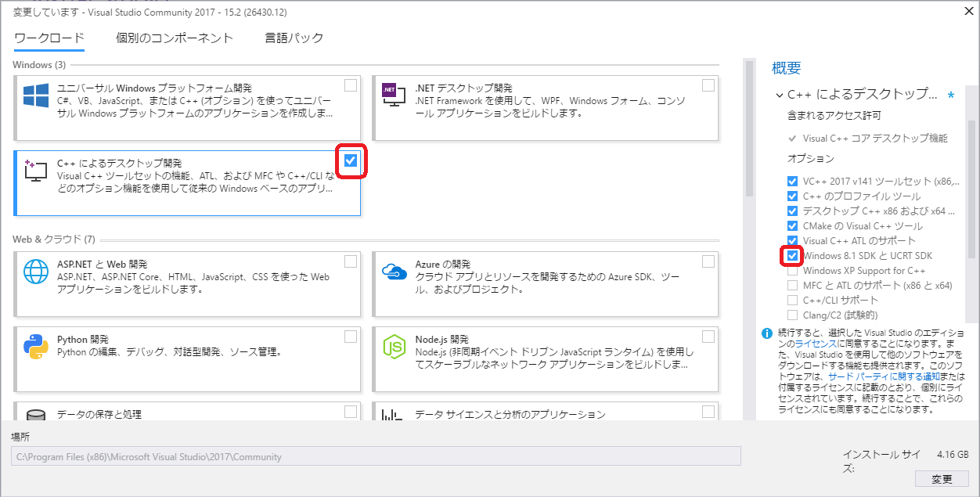The height and width of the screenshot is (497, 980).
Task: Click the ASP.NET web development globe icon
Action: point(36,271)
